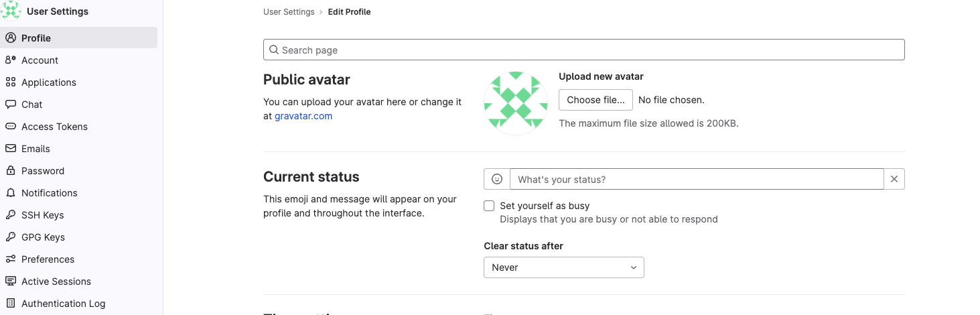Image resolution: width=980 pixels, height=315 pixels.
Task: Click the What's your status text field
Action: tap(697, 180)
